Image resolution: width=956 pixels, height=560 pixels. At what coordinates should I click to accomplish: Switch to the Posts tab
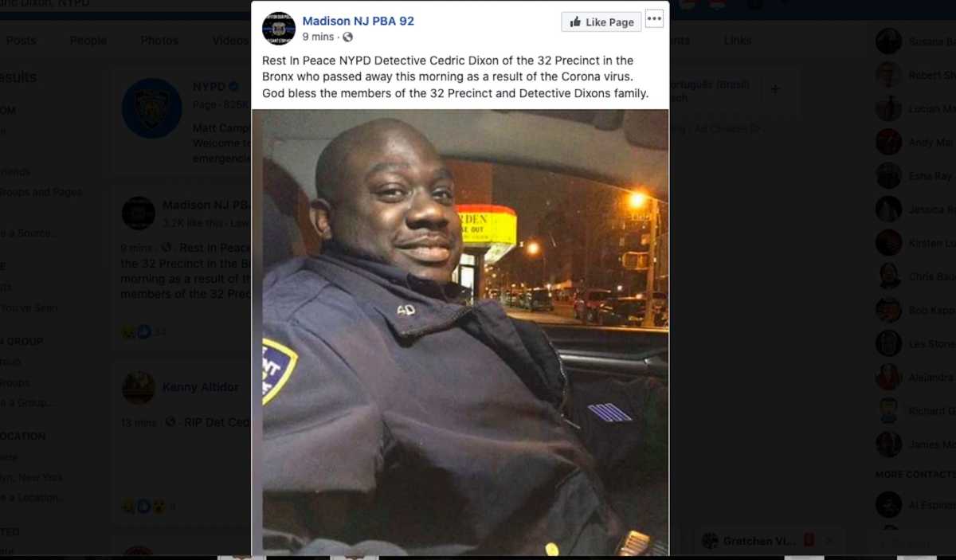tap(22, 41)
